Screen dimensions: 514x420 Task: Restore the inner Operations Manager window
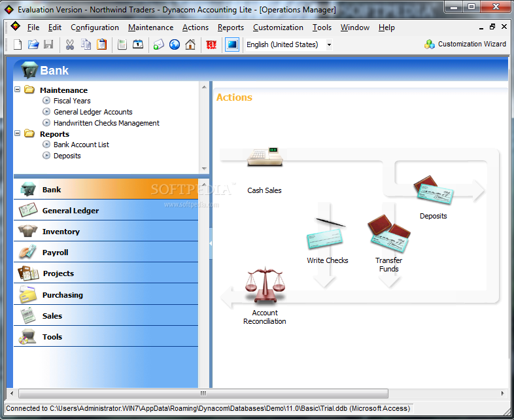tap(492, 27)
